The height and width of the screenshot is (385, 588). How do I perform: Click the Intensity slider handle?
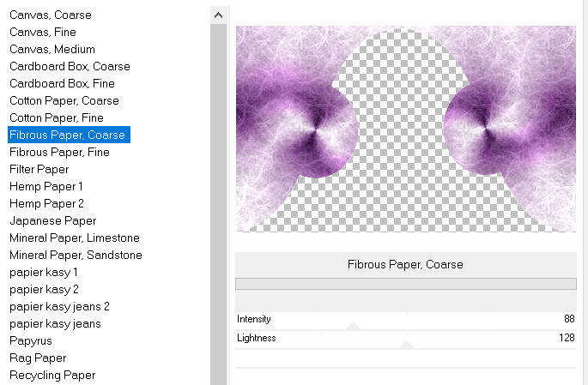click(353, 326)
